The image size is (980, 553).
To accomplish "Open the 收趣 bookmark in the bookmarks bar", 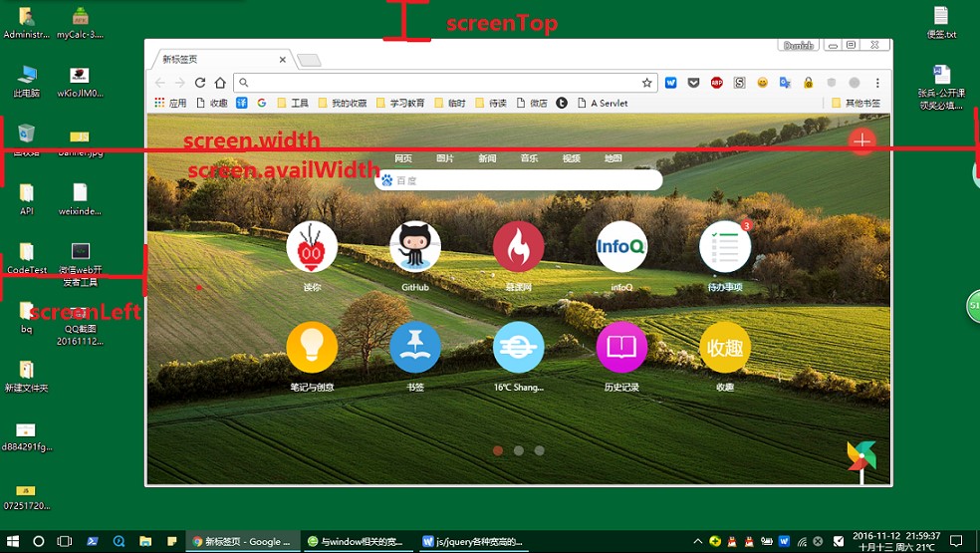I will click(212, 104).
